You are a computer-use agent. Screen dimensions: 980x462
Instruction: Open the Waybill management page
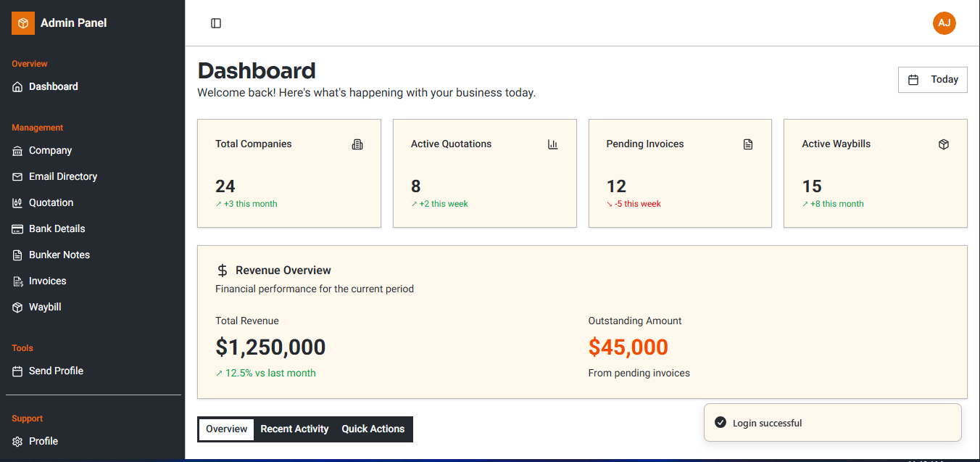click(x=46, y=307)
